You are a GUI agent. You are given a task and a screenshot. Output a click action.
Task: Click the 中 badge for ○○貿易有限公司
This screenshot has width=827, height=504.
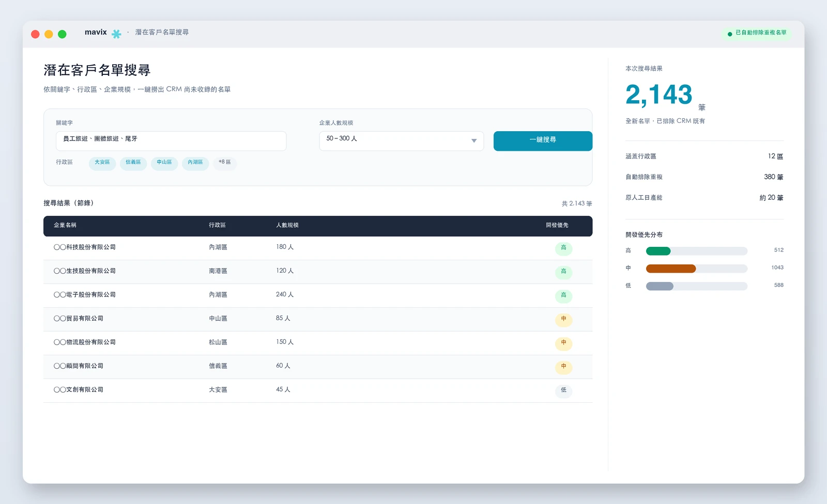(563, 320)
